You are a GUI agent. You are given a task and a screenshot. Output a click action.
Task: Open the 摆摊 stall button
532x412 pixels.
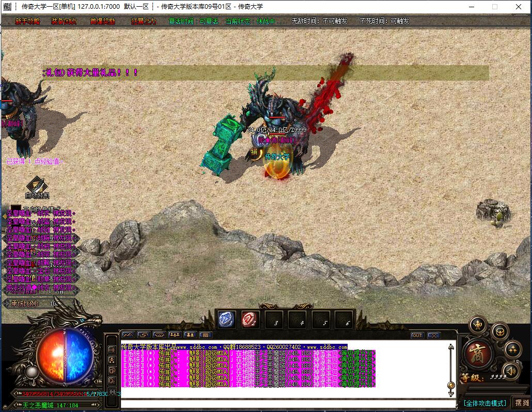(522, 403)
